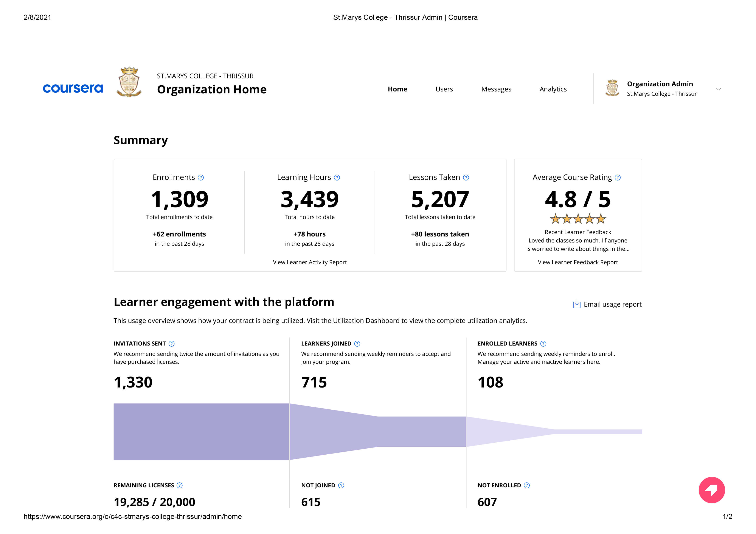Viewport: 756px width, 534px height.
Task: Open the Users tab
Action: 444,89
